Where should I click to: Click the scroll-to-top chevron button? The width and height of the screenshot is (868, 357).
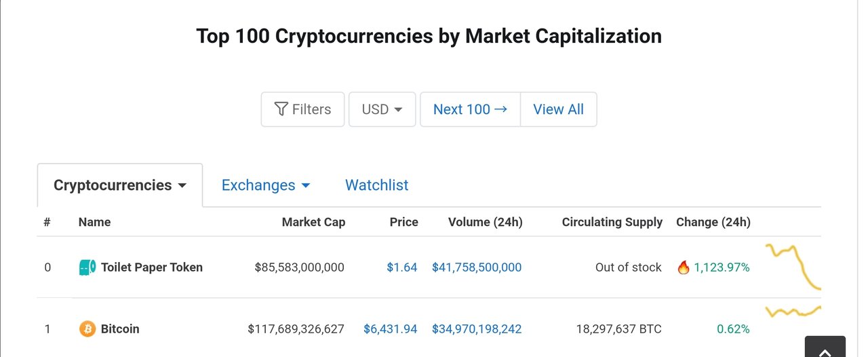pyautogui.click(x=825, y=347)
